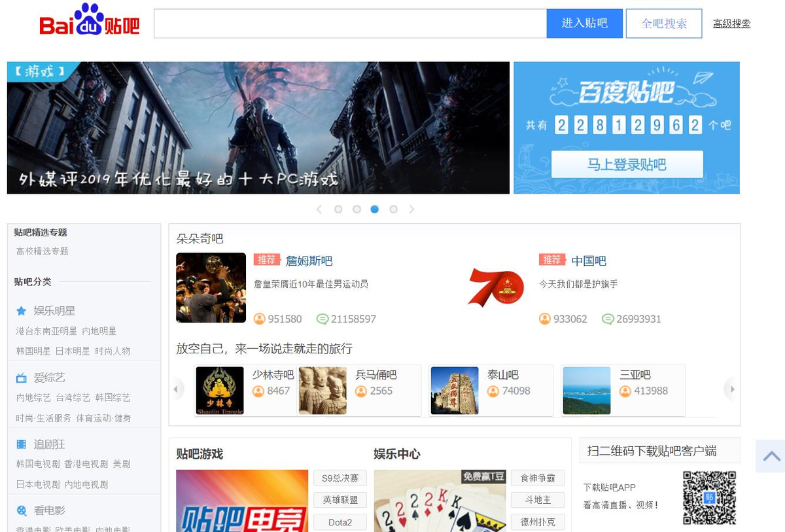785x532 pixels.
Task: Click the 食神争霸 tag
Action: [538, 478]
